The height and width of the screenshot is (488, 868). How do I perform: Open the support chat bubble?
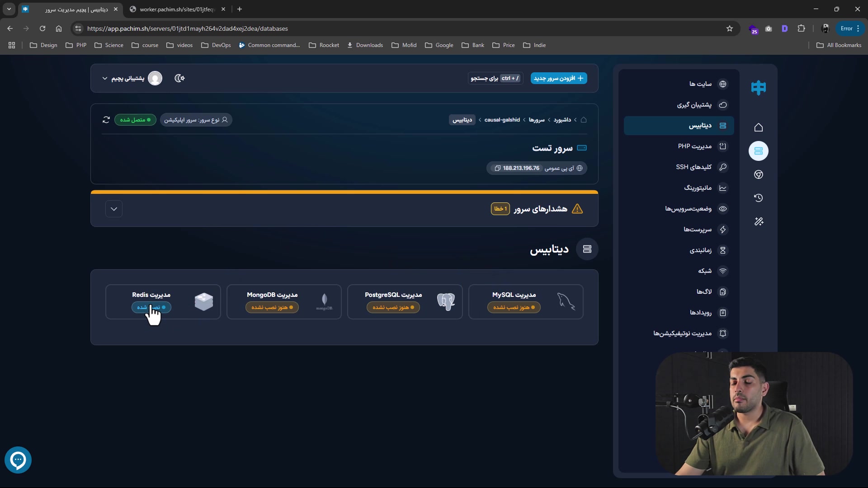click(18, 460)
